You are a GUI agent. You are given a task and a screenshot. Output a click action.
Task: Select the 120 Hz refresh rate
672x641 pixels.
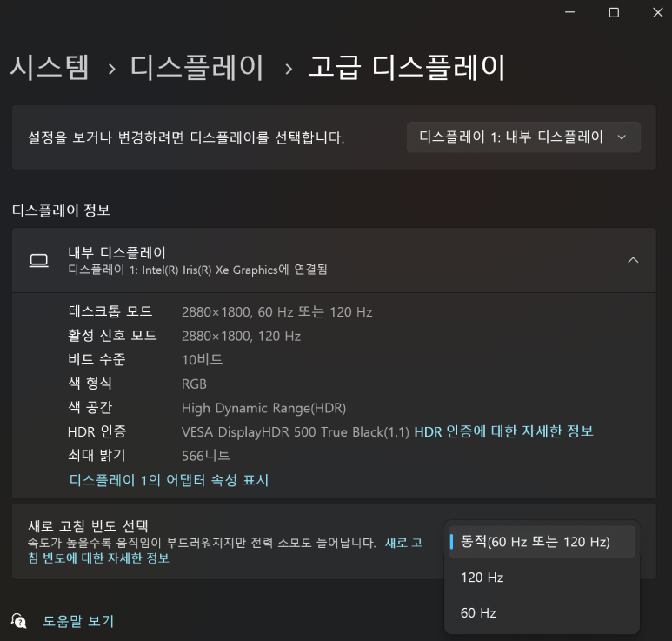tap(542, 578)
